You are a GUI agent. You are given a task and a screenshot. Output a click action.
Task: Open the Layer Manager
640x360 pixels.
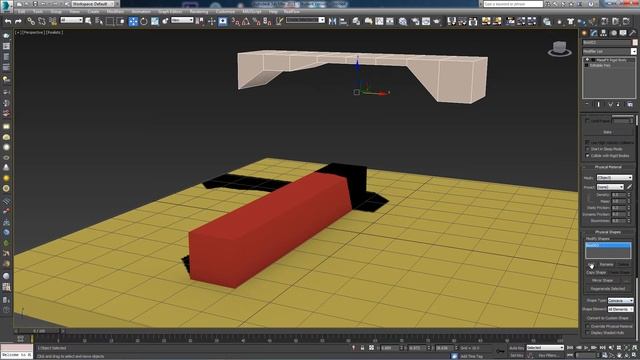point(356,21)
